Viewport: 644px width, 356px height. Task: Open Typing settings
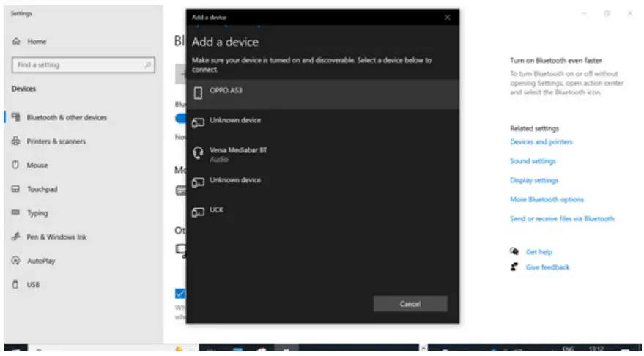click(x=37, y=213)
